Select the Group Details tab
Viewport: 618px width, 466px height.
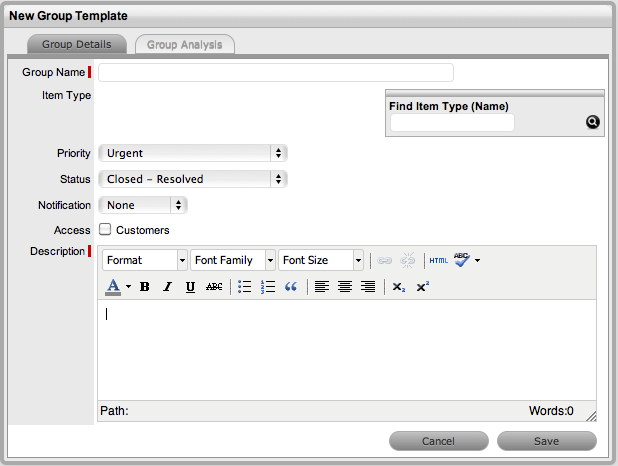tap(77, 44)
